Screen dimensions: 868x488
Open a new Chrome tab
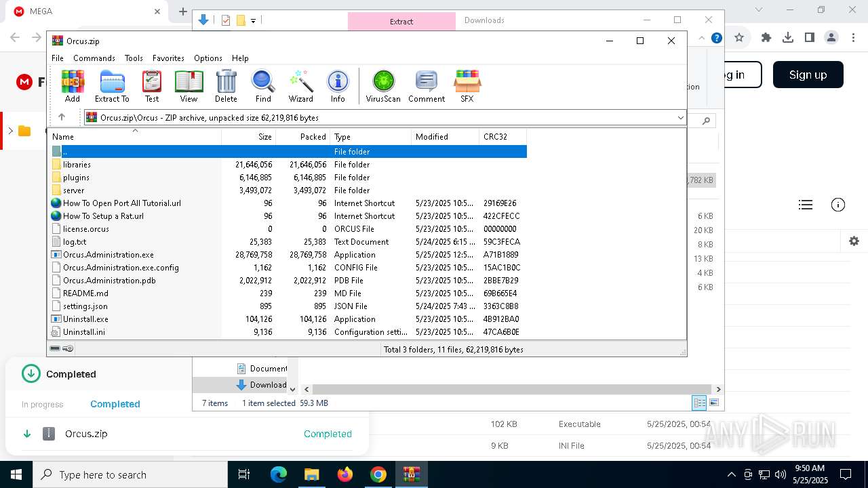tap(182, 12)
